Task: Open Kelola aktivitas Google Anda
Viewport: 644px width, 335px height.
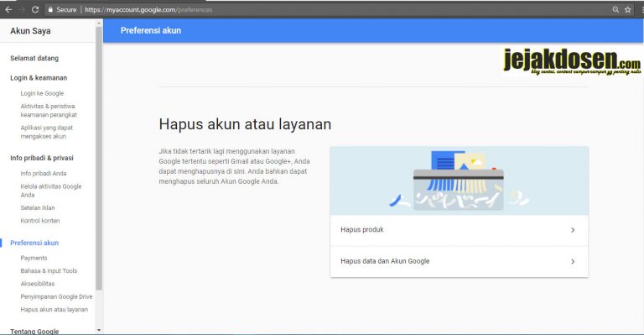Action: click(51, 191)
